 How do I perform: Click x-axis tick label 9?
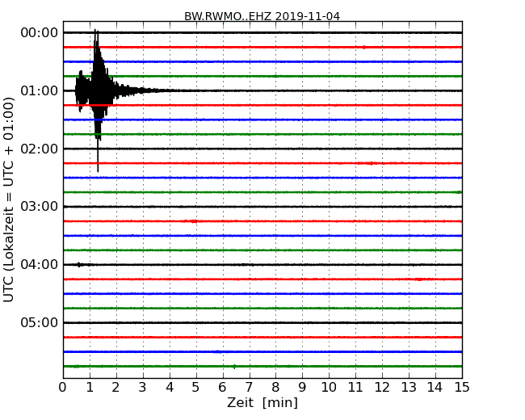tap(302, 388)
